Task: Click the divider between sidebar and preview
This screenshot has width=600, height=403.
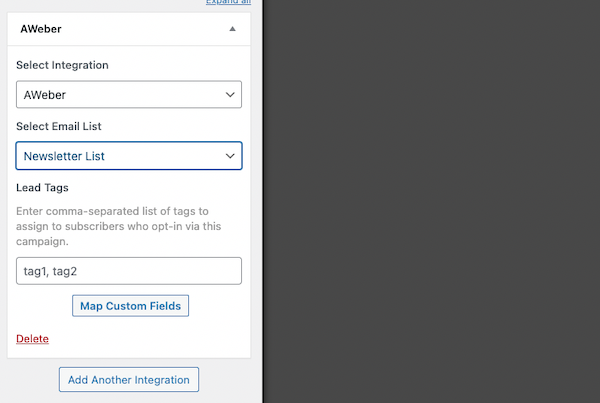Action: (262, 200)
